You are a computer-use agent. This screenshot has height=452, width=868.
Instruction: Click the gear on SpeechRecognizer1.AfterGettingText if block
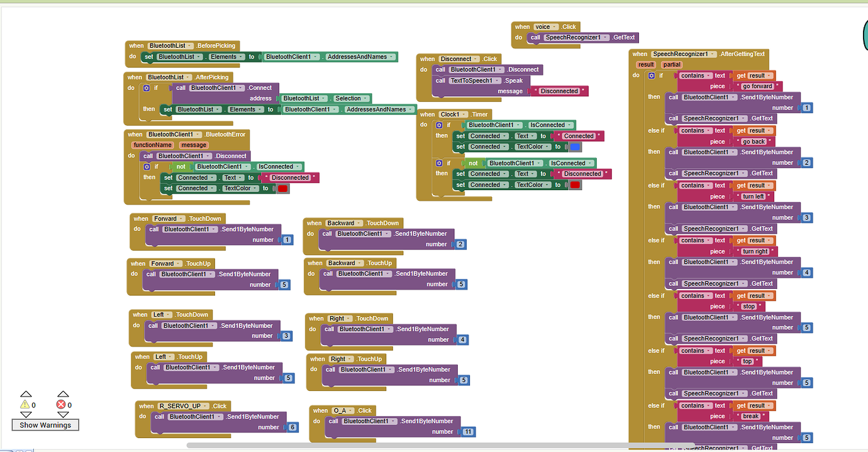click(652, 76)
